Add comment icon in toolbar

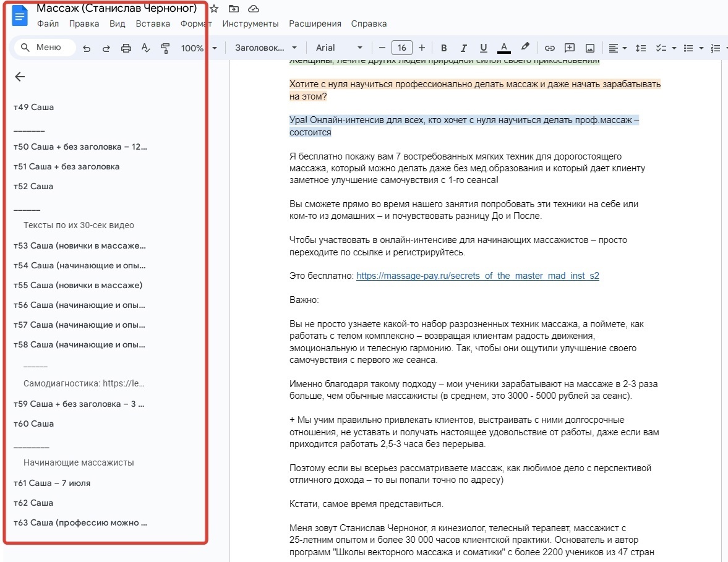pos(570,48)
